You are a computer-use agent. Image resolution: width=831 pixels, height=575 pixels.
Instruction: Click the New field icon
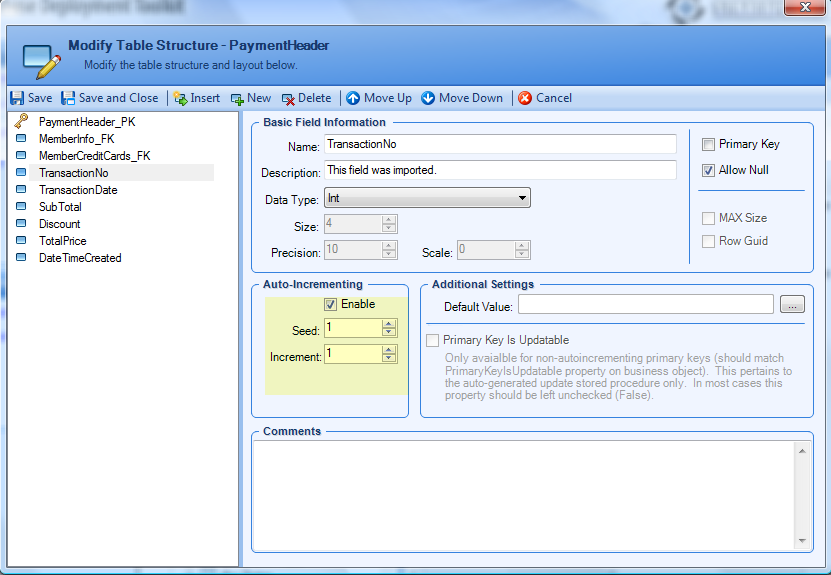pos(237,98)
